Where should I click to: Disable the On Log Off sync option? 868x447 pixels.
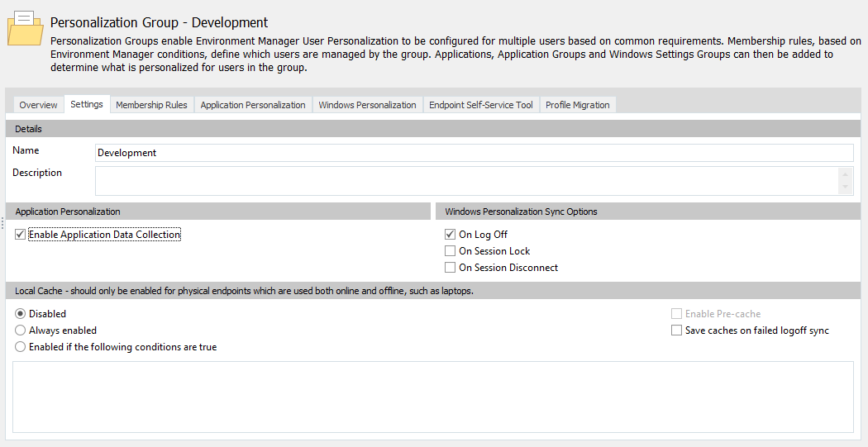[451, 235]
